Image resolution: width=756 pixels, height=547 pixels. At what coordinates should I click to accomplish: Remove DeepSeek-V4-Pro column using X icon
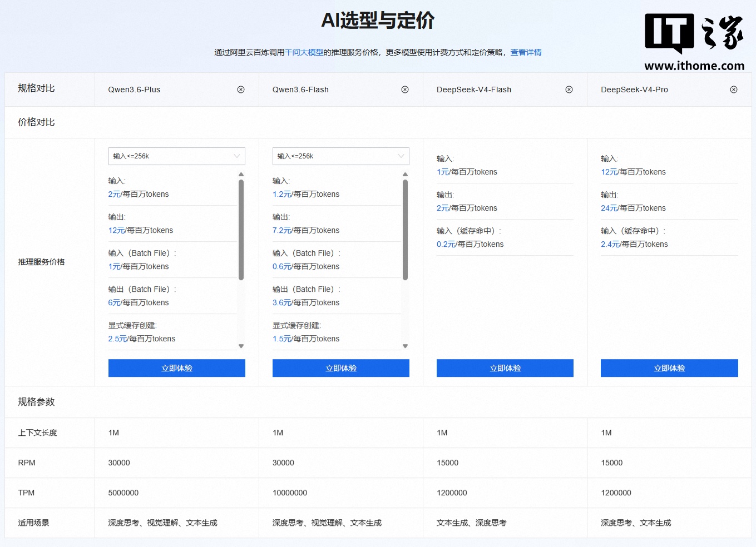click(734, 89)
